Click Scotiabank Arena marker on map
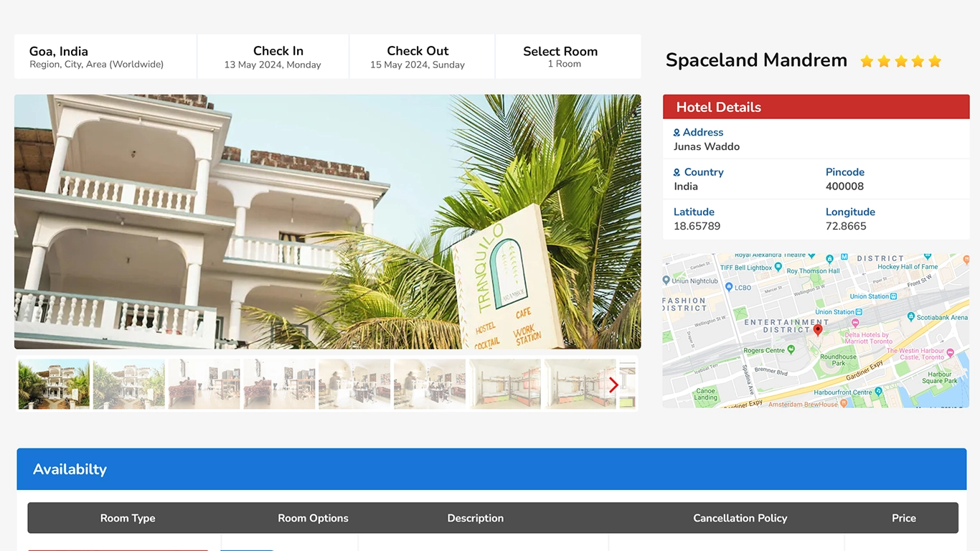 tap(910, 317)
